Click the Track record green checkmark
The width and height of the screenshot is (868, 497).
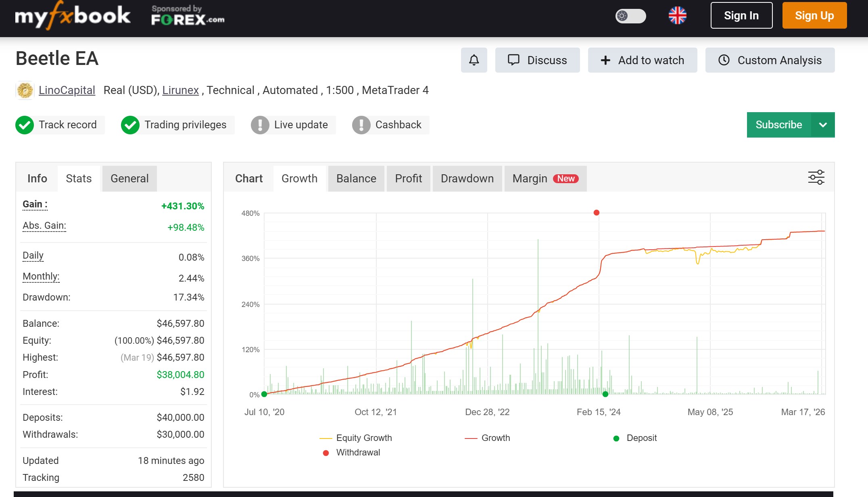pos(25,125)
